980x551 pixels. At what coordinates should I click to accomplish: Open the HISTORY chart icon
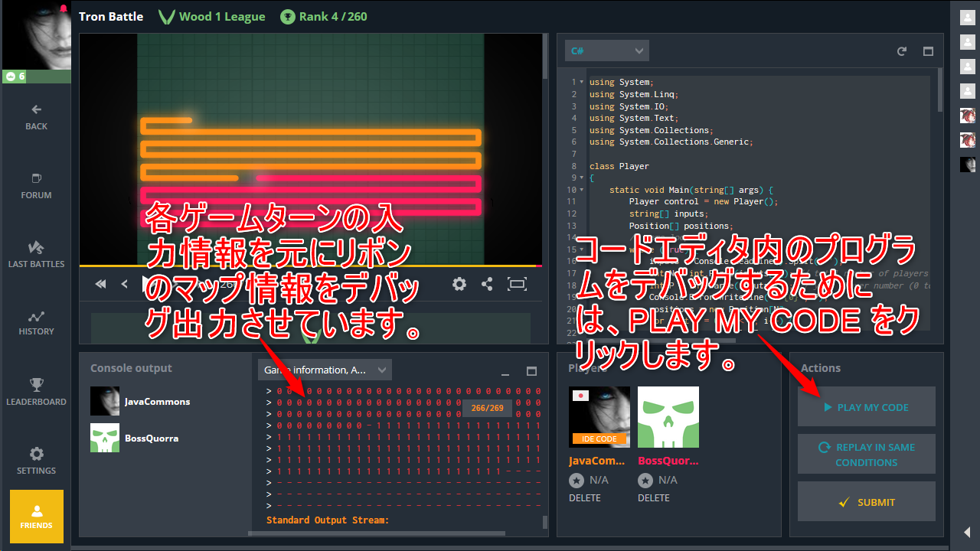click(36, 322)
